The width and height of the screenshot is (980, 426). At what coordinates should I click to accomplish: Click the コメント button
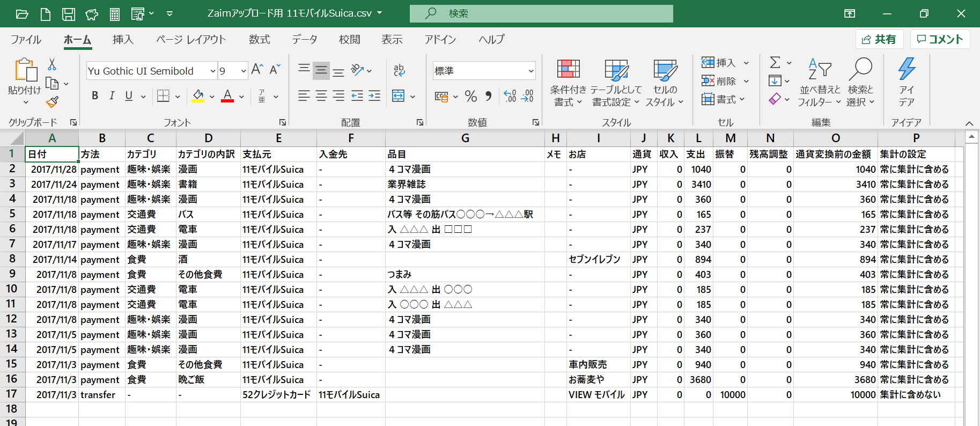[x=940, y=39]
